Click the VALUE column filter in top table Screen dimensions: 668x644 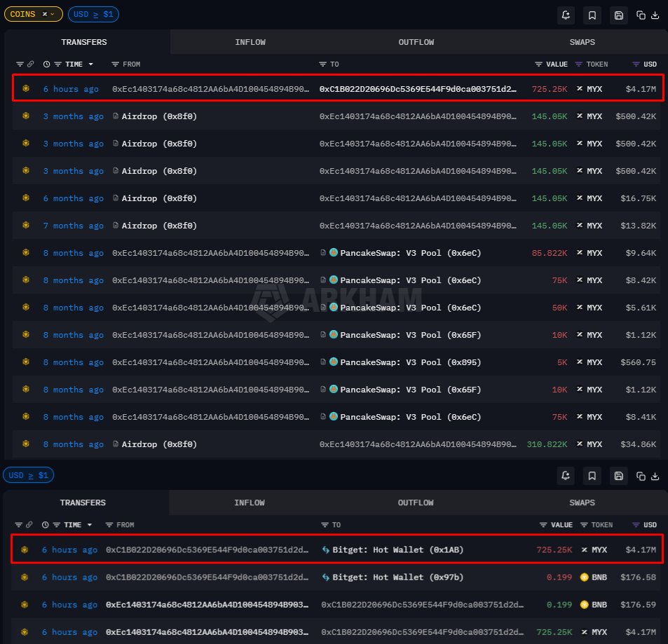538,64
